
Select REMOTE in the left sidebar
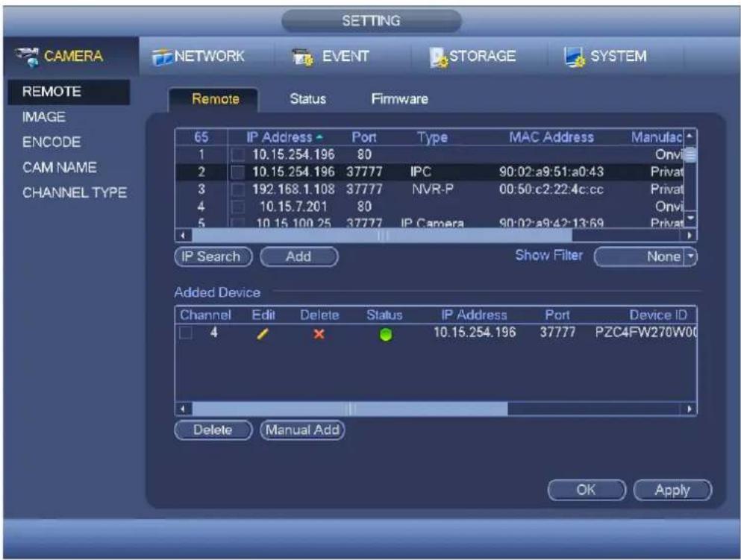69,92
